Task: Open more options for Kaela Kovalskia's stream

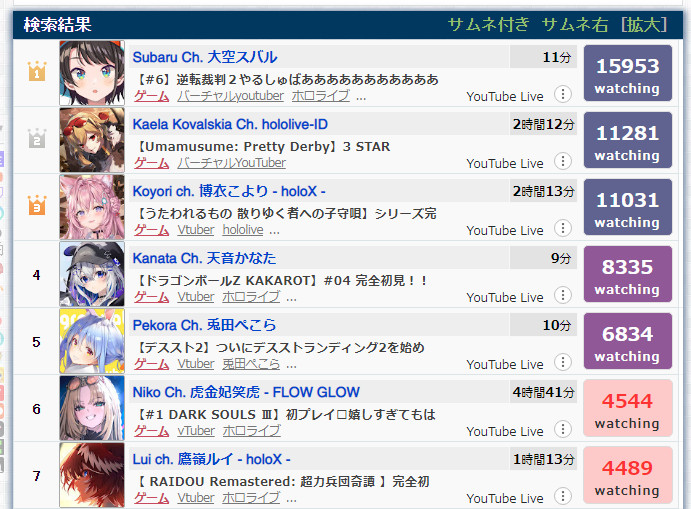Action: coord(563,161)
